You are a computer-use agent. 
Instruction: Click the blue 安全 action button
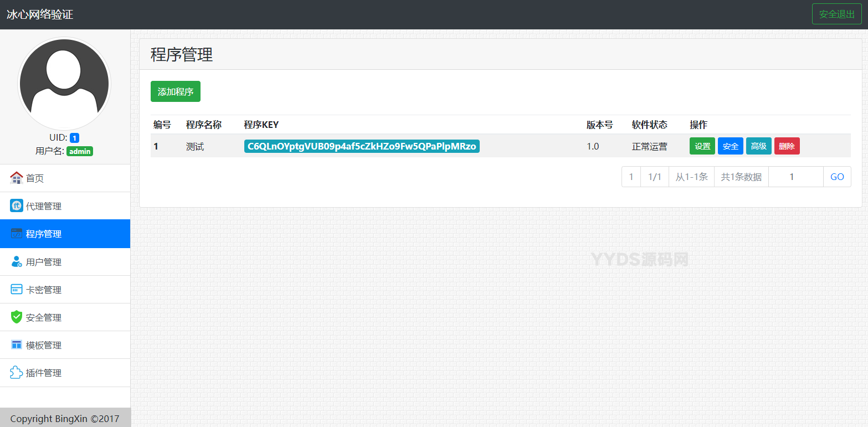tap(730, 146)
